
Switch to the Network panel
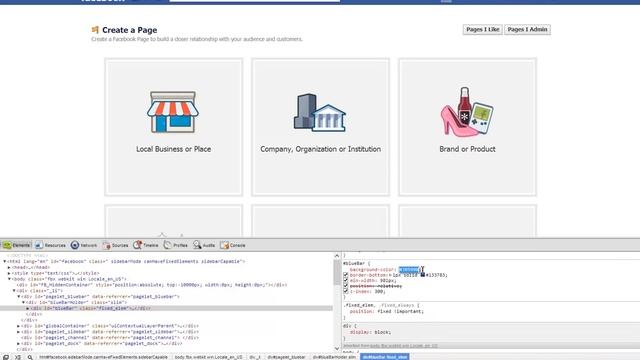tap(84, 245)
